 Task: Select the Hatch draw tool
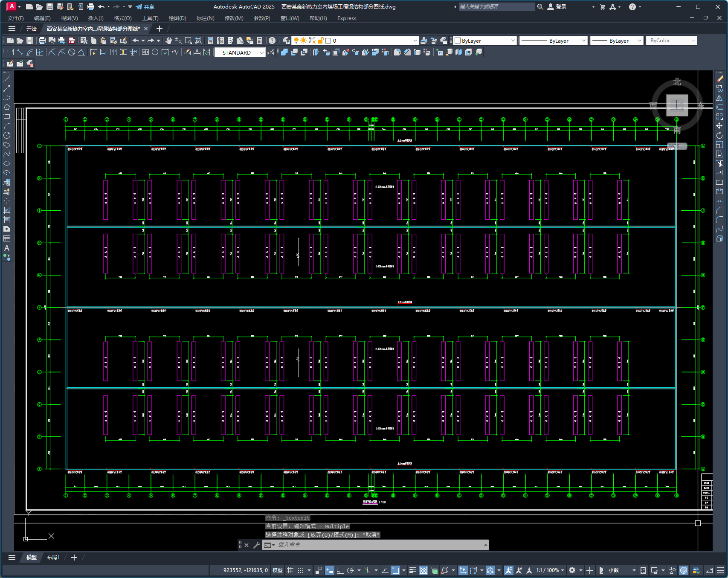point(7,210)
